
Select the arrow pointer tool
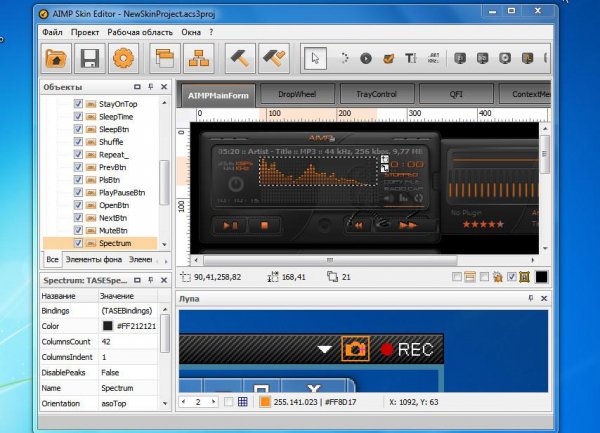(315, 59)
